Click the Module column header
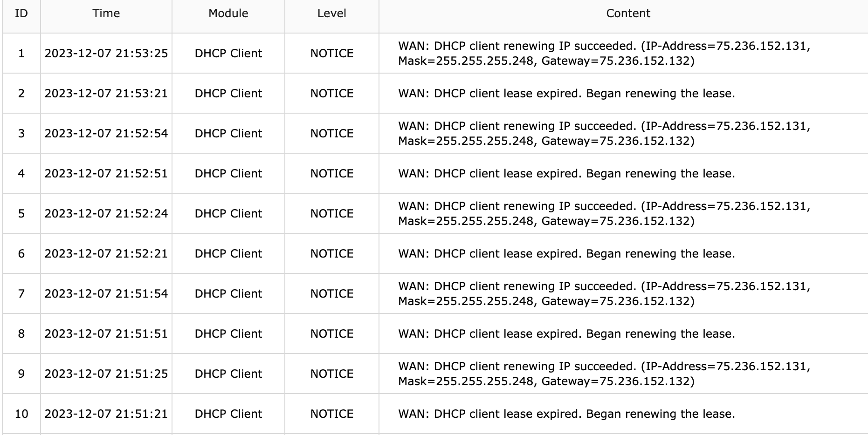Viewport: 868px width, 435px height. [228, 14]
